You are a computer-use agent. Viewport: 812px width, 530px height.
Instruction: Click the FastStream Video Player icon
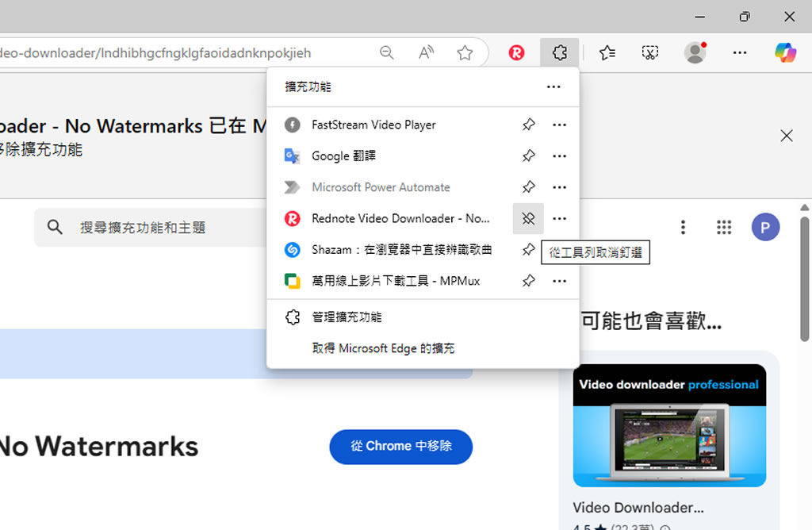coord(292,125)
